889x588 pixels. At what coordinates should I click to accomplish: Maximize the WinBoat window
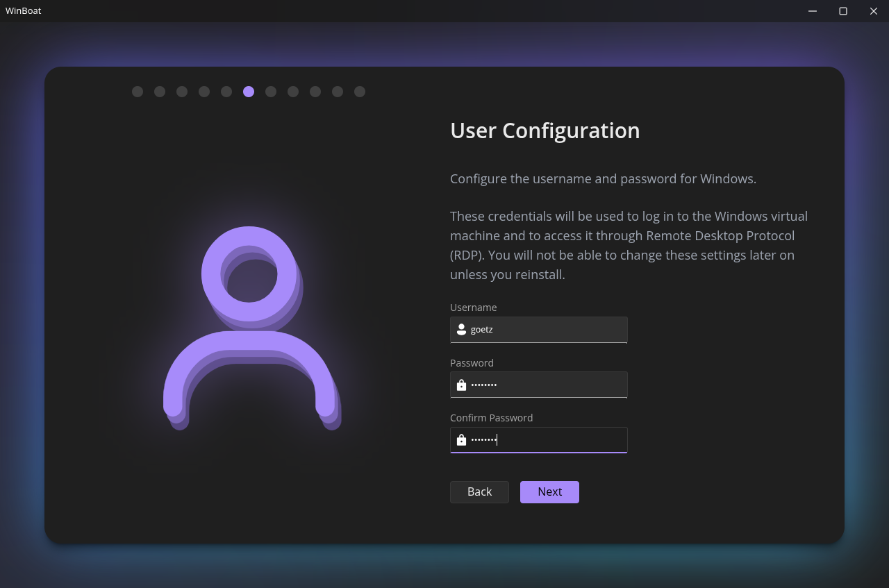[x=843, y=11]
